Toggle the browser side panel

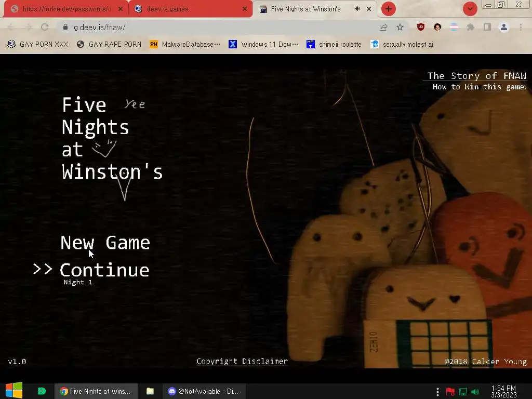[487, 27]
